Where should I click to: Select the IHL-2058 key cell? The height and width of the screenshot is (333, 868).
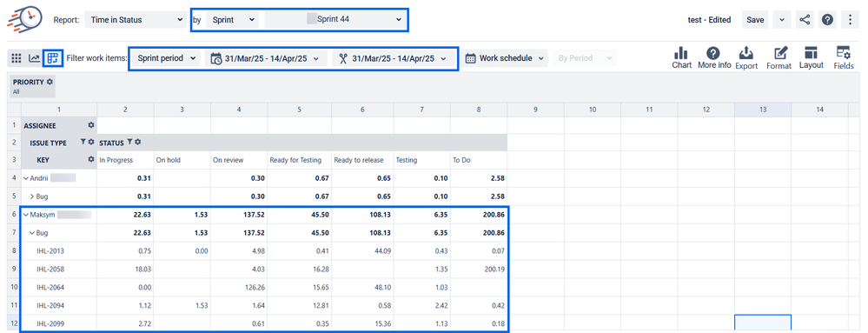tap(59, 270)
